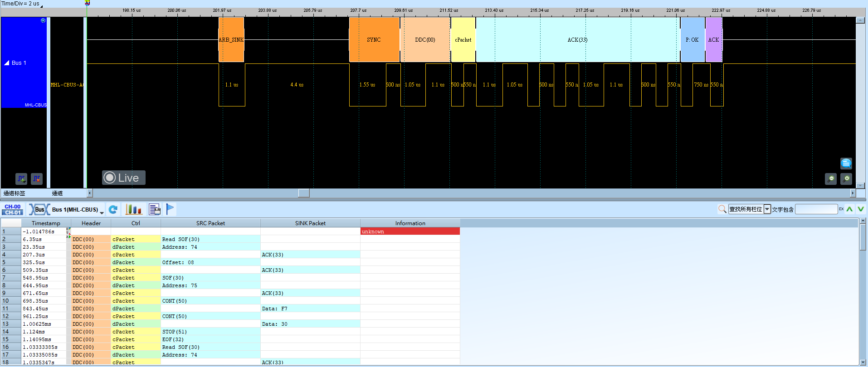868x367 pixels.
Task: Click the SINK Packet column header
Action: 310,223
